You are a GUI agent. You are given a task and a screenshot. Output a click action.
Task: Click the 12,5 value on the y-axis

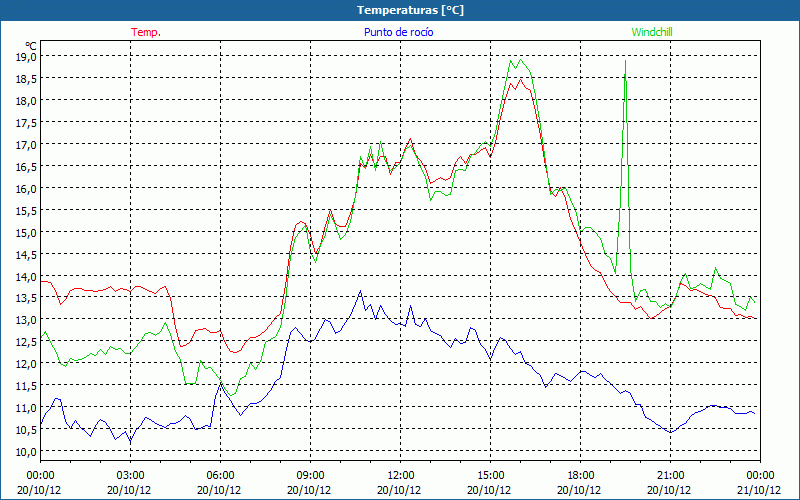coord(26,342)
